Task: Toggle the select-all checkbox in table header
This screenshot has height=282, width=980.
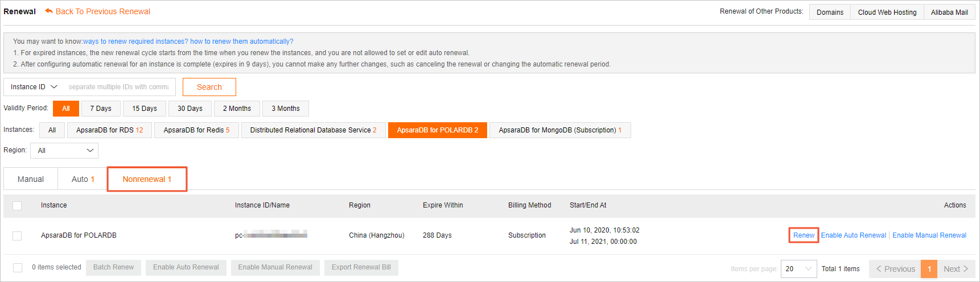Action: click(17, 206)
